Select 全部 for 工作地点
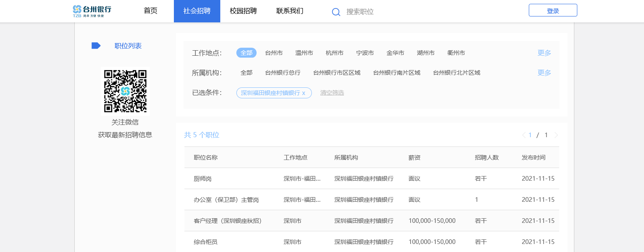Screen dimensions: 644x252 pos(246,53)
